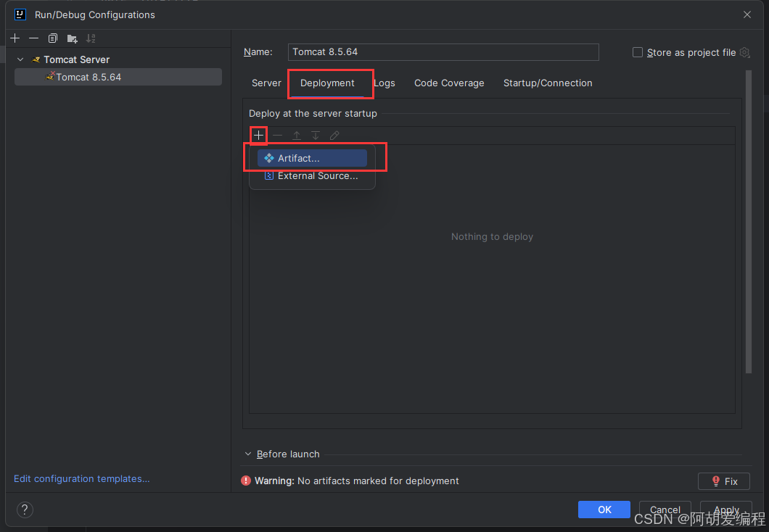The width and height of the screenshot is (769, 532).
Task: Copy the selected configuration
Action: (52, 38)
